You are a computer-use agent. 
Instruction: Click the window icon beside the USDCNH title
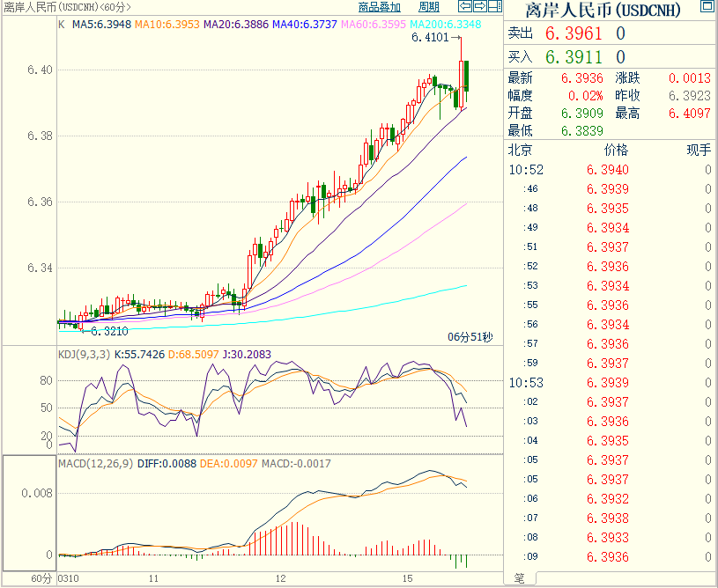click(x=707, y=8)
